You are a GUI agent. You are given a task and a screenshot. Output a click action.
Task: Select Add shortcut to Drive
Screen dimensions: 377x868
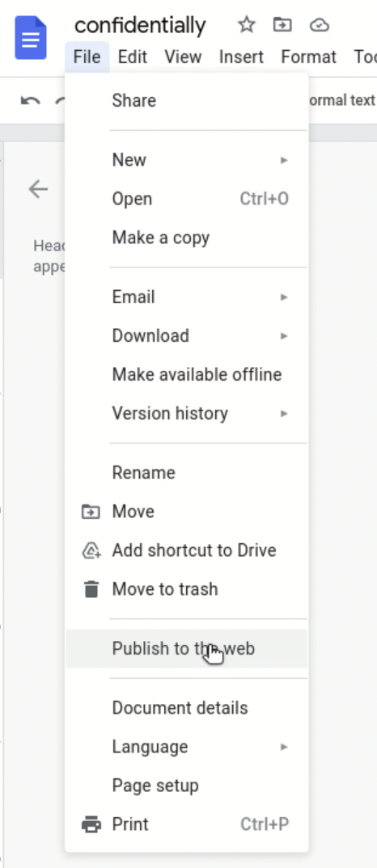[x=186, y=550]
